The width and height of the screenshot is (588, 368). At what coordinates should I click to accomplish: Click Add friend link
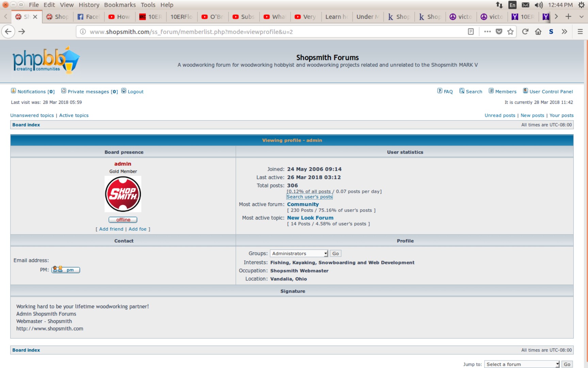pyautogui.click(x=111, y=229)
